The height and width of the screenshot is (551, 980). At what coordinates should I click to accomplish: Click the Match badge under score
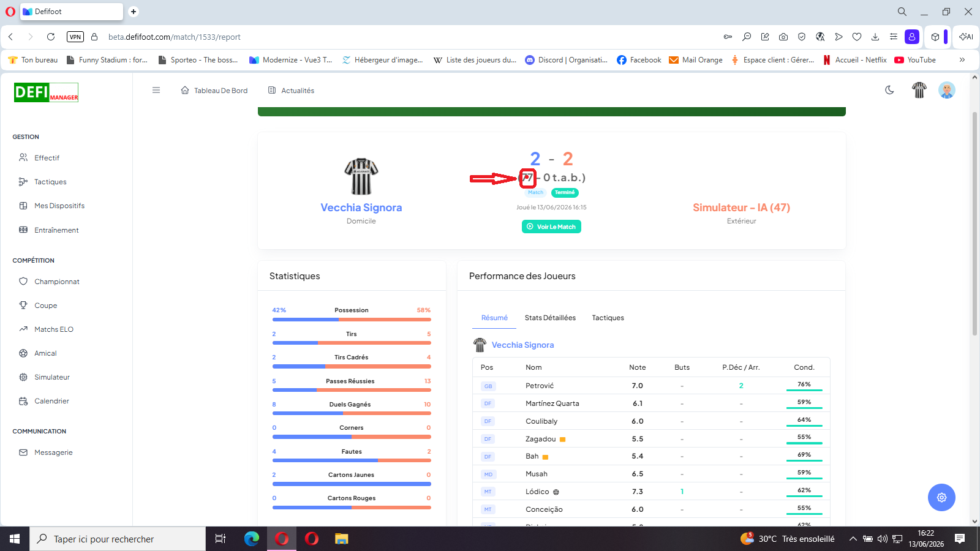coord(535,192)
